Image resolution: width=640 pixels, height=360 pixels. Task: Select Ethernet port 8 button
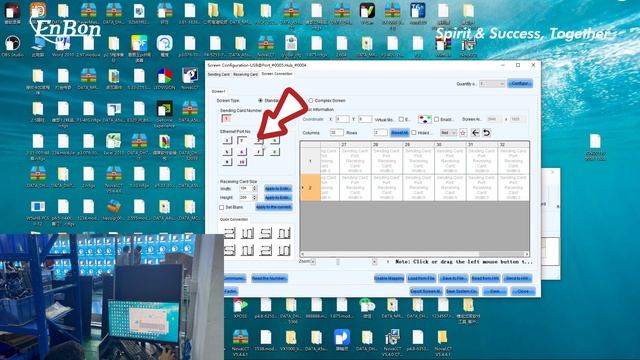point(275,151)
